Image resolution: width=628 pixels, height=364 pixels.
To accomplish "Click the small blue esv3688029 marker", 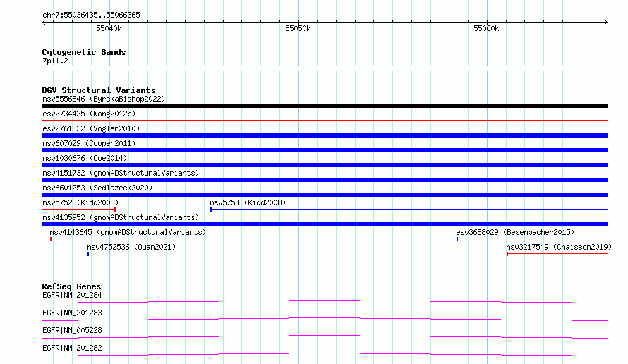I will 457,239.
